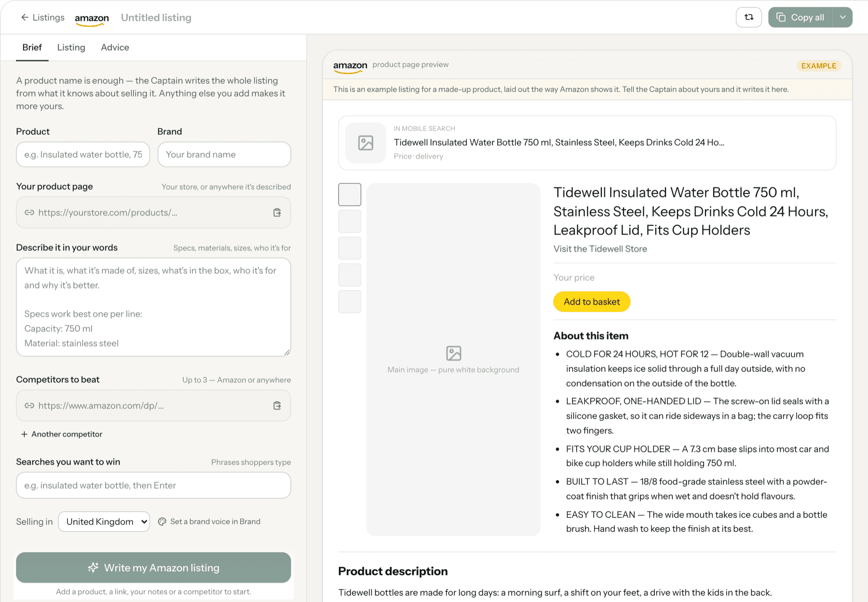Click link icon in product page field
This screenshot has height=602, width=868.
(29, 213)
